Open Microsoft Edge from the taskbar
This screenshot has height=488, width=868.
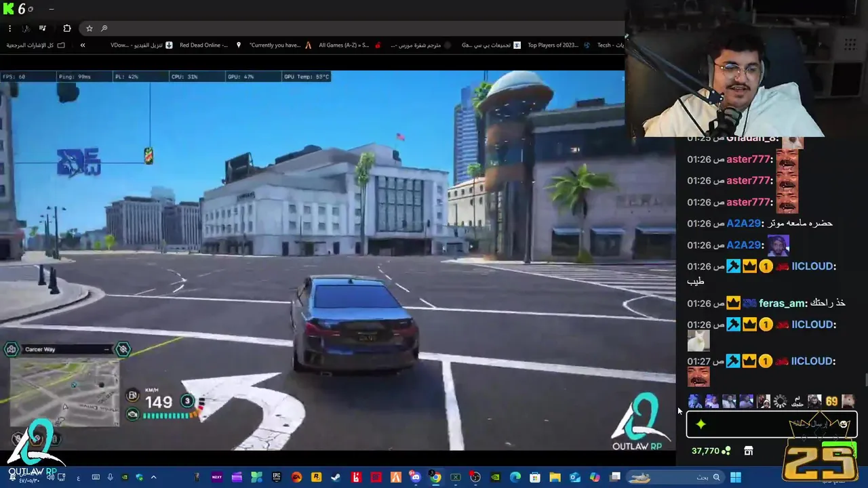click(x=515, y=477)
